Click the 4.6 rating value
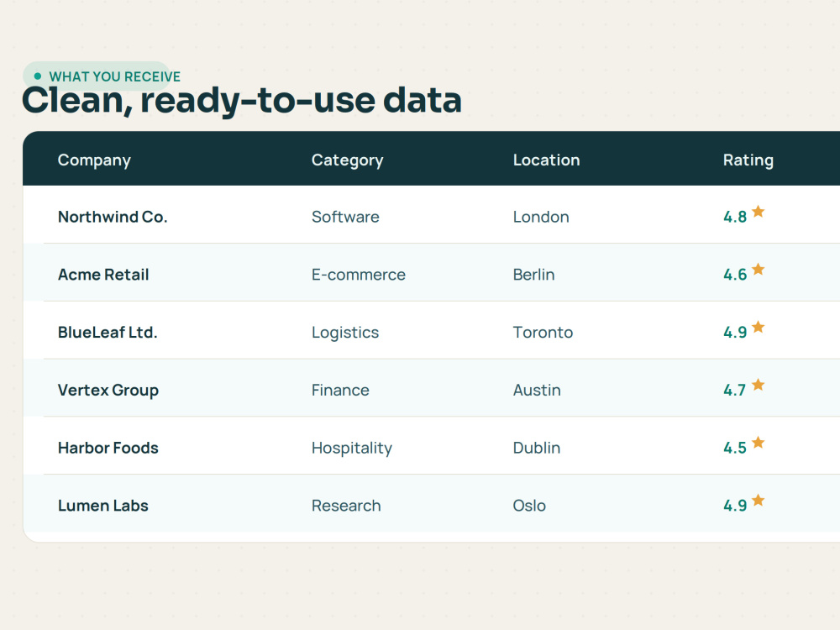The width and height of the screenshot is (840, 630). 734,275
